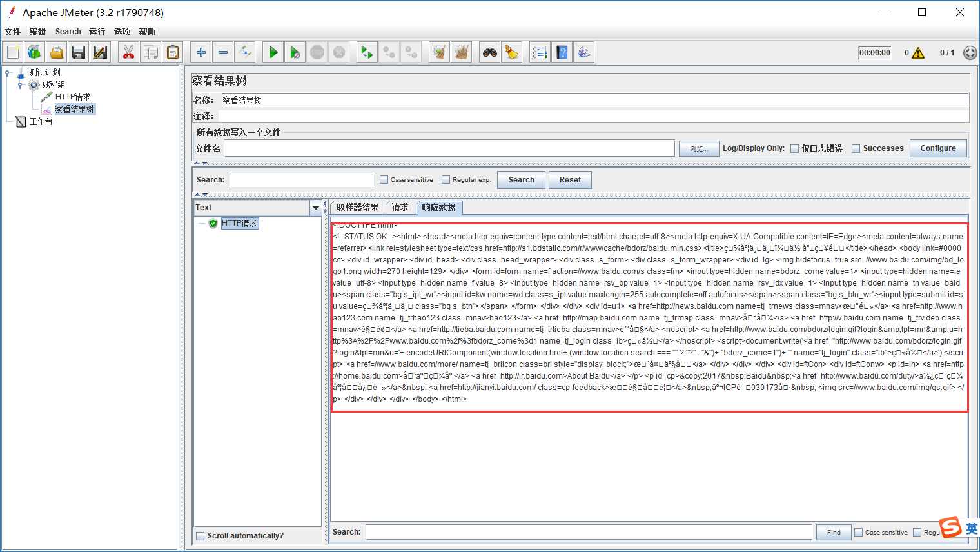
Task: Switch to the 请求 tab
Action: coord(400,208)
